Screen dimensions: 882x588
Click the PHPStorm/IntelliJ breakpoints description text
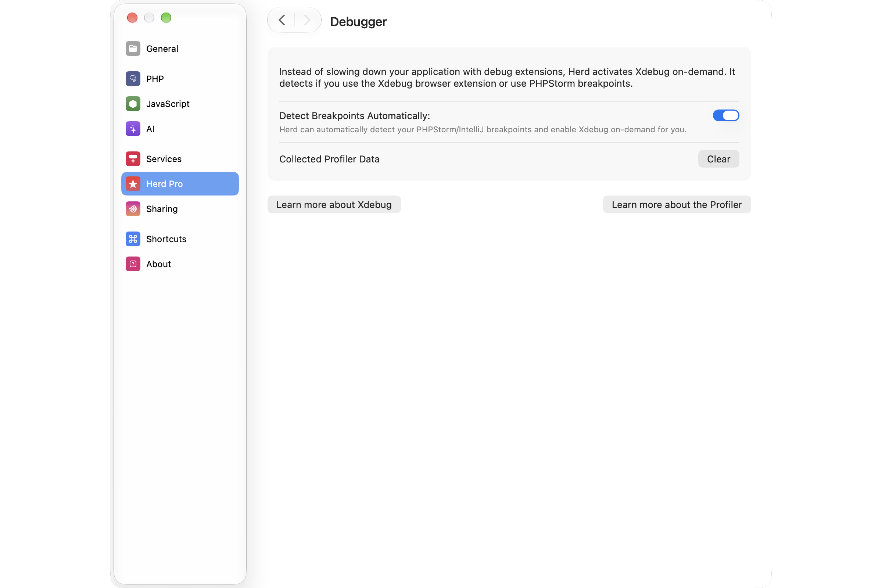tap(483, 130)
